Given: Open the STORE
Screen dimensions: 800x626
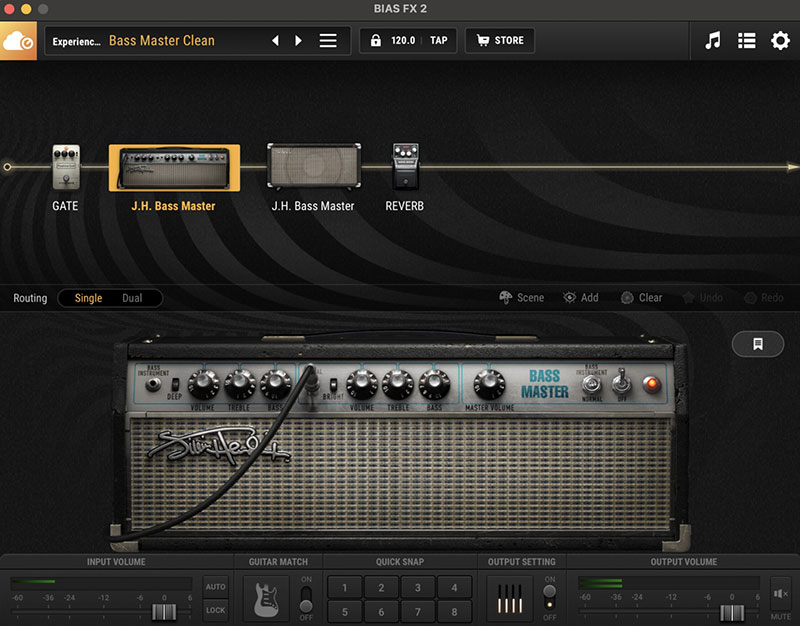Looking at the screenshot, I should [500, 40].
